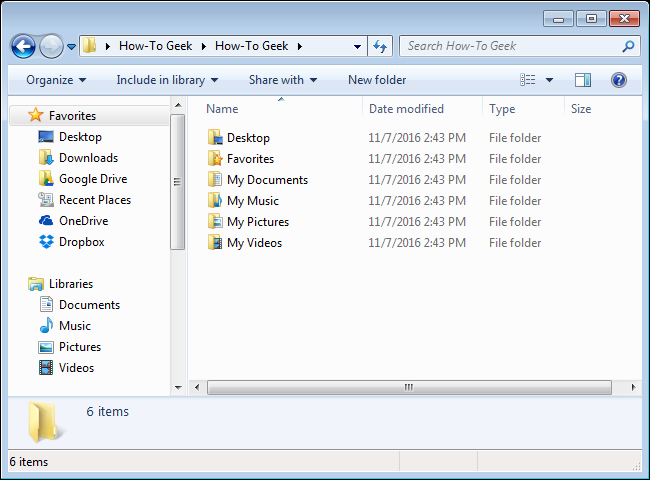Maximize the Explorer window
The height and width of the screenshot is (480, 650).
(x=591, y=19)
